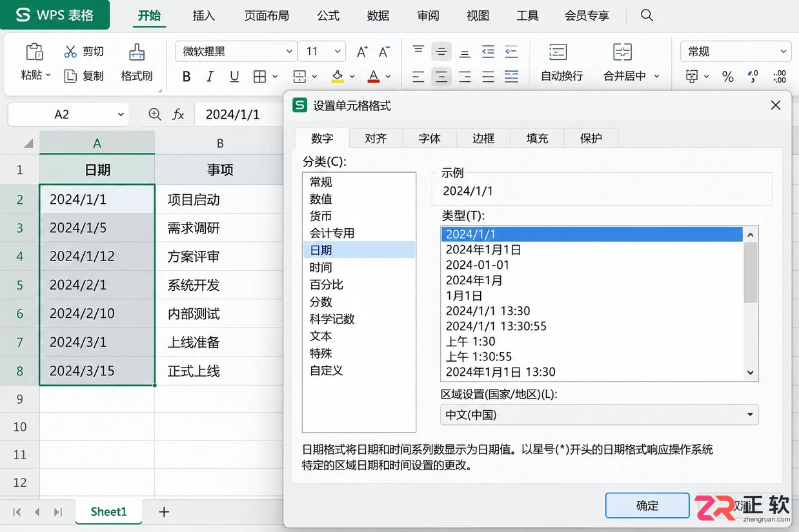Switch to the 填充 tab in dialog

click(537, 138)
